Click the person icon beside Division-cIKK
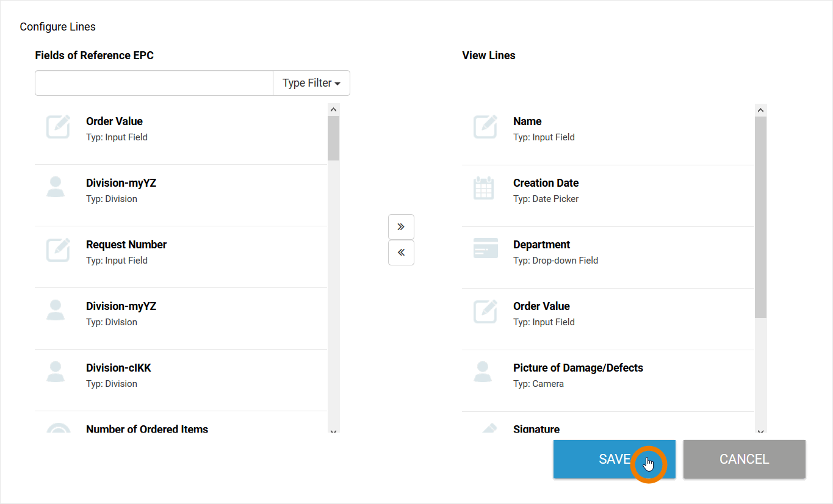The height and width of the screenshot is (504, 833). pos(56,372)
